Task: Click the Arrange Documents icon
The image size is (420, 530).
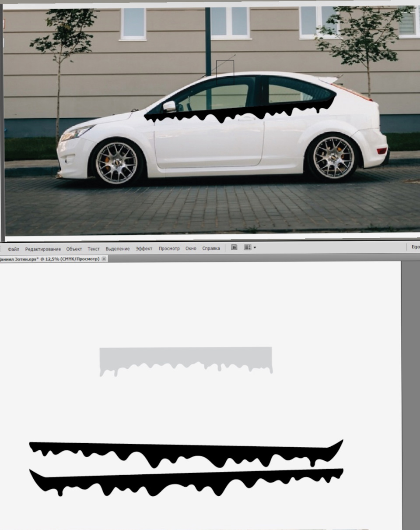Action: (248, 247)
